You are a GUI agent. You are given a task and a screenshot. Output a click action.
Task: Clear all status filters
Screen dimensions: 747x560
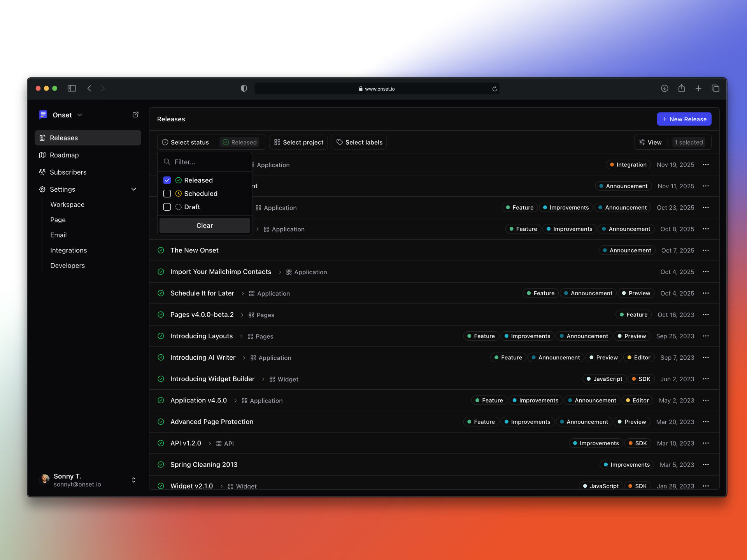click(204, 226)
